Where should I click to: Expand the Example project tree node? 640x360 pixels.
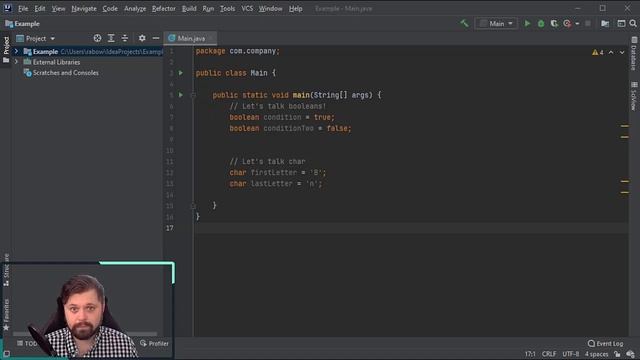tap(16, 51)
